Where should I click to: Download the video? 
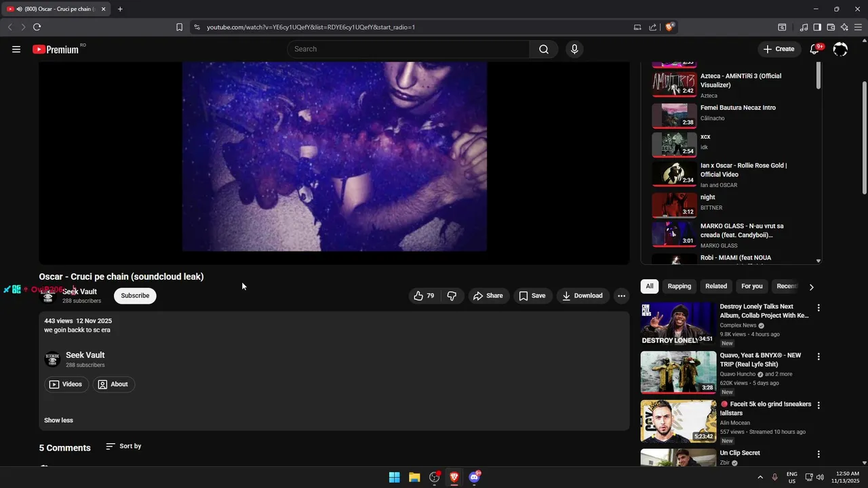[x=583, y=296]
